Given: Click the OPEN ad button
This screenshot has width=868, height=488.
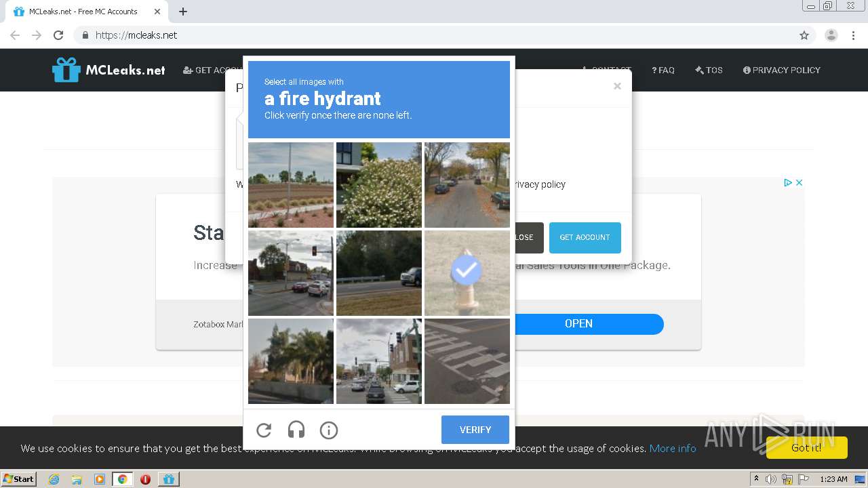Looking at the screenshot, I should point(578,324).
